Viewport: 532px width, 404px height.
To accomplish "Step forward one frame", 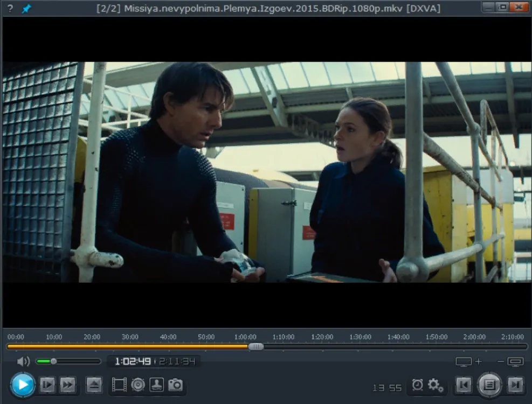I will click(x=47, y=385).
